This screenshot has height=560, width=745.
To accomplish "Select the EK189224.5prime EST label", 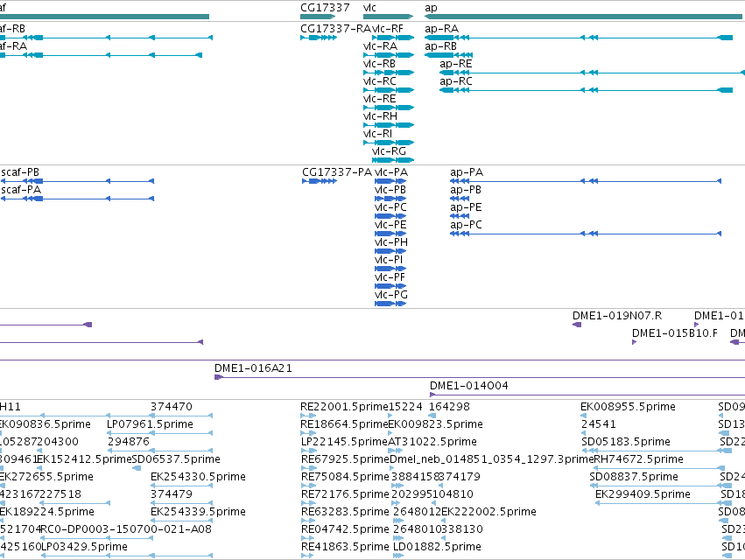I will click(47, 512).
